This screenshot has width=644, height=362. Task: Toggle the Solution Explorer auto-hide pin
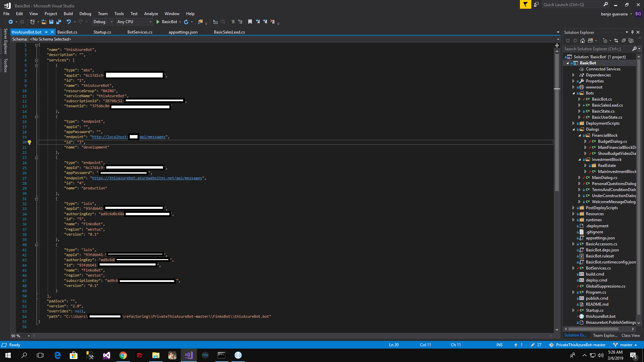click(x=632, y=32)
